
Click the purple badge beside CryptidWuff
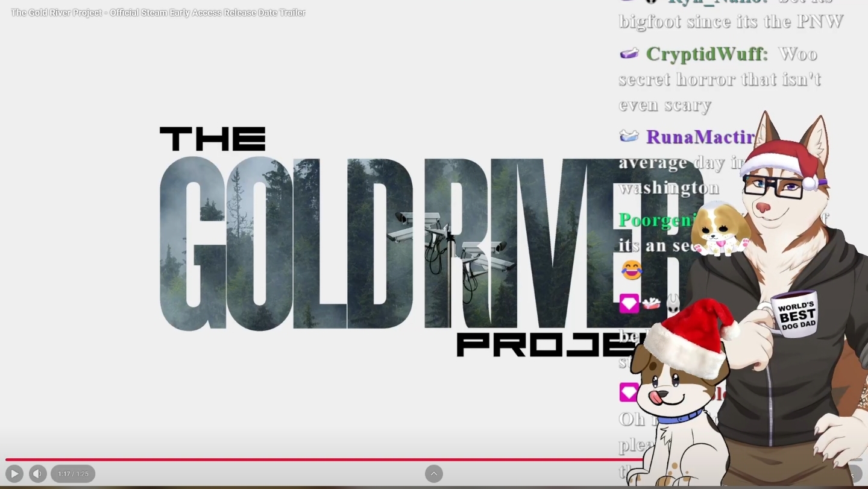(x=629, y=54)
